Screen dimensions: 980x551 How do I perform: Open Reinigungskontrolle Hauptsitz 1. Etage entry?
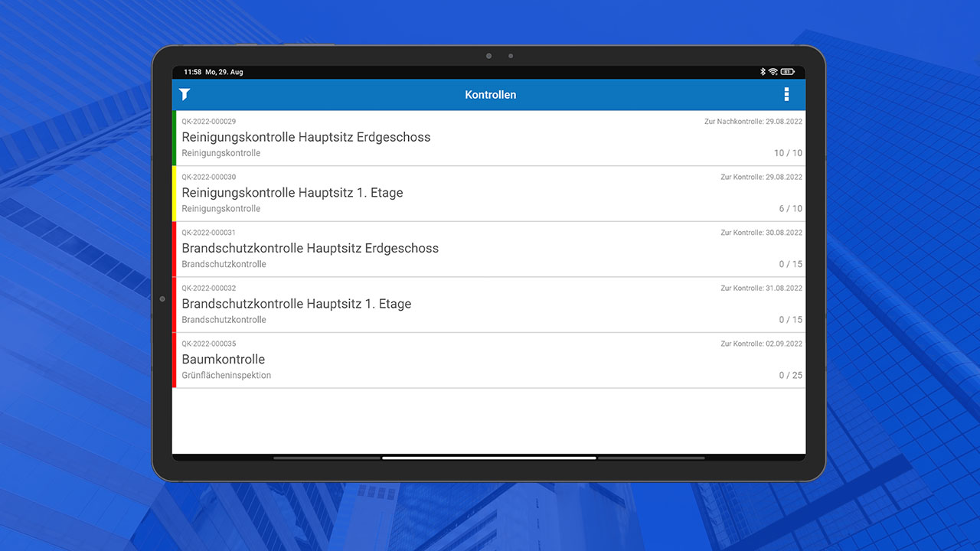point(488,194)
